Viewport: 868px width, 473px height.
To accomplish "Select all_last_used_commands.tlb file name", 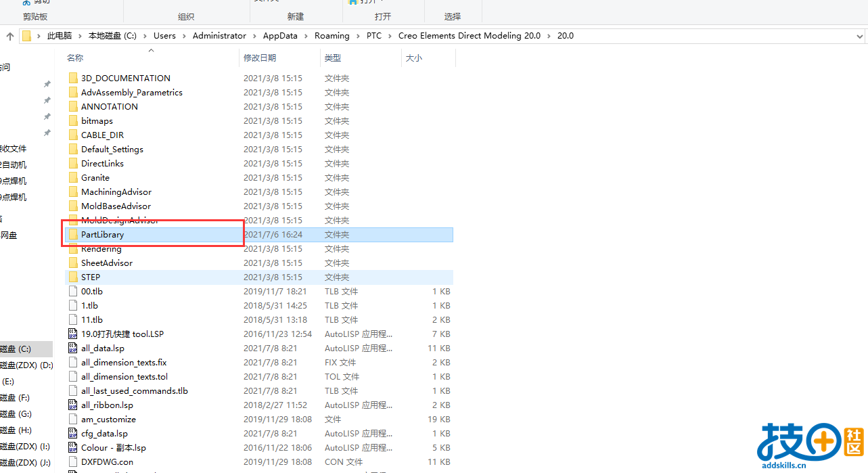I will click(135, 391).
